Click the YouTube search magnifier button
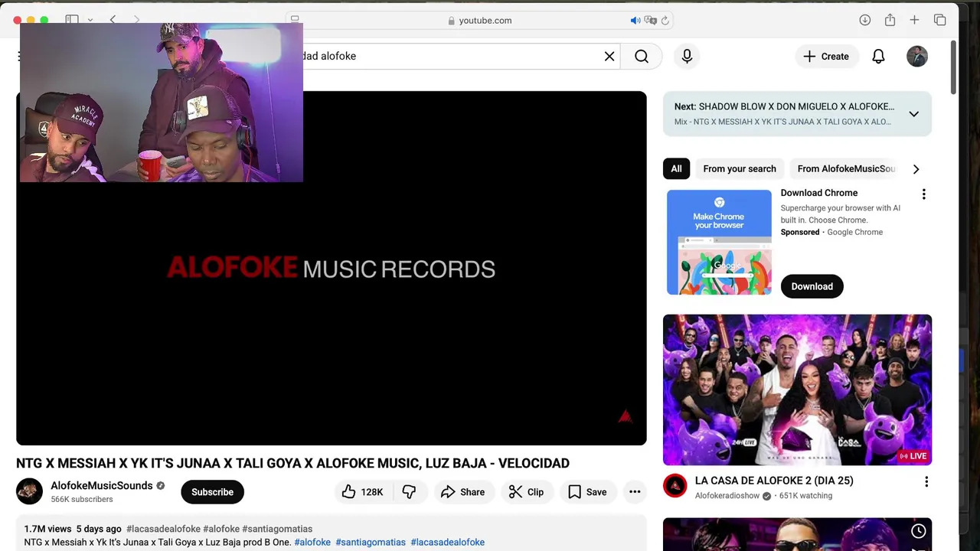 point(642,56)
